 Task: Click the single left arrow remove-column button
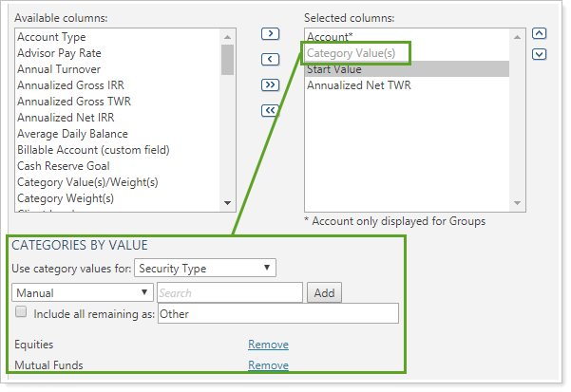tap(270, 59)
